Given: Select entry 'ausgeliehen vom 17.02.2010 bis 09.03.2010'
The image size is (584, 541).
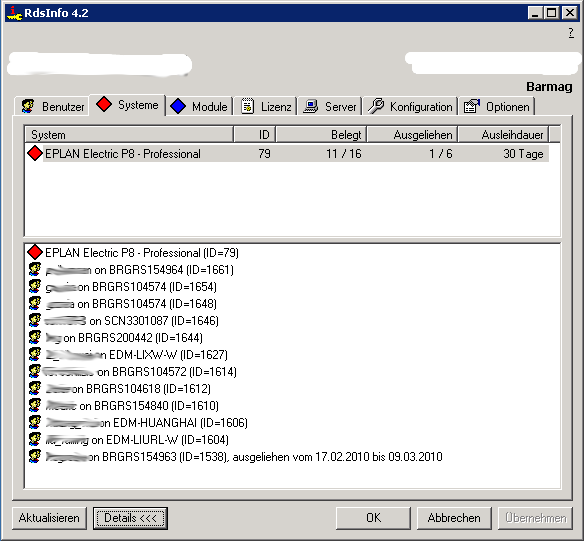Looking at the screenshot, I should 337,457.
